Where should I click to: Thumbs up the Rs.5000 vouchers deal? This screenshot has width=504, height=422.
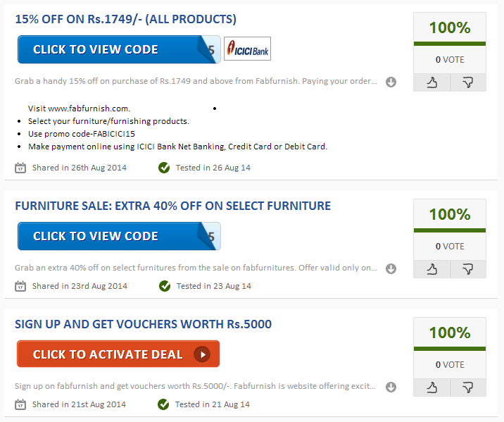tap(431, 387)
